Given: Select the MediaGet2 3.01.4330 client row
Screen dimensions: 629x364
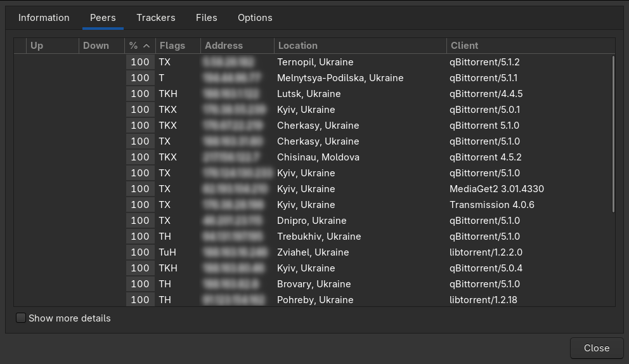Looking at the screenshot, I should 496,189.
